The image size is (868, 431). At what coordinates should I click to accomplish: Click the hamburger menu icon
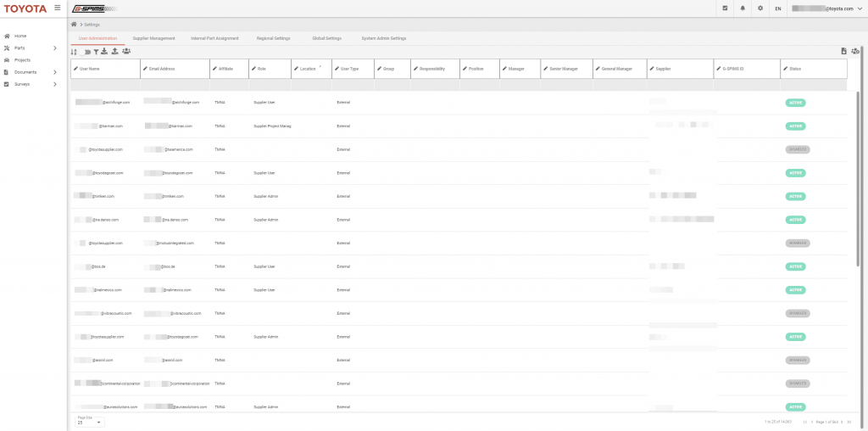pos(57,8)
